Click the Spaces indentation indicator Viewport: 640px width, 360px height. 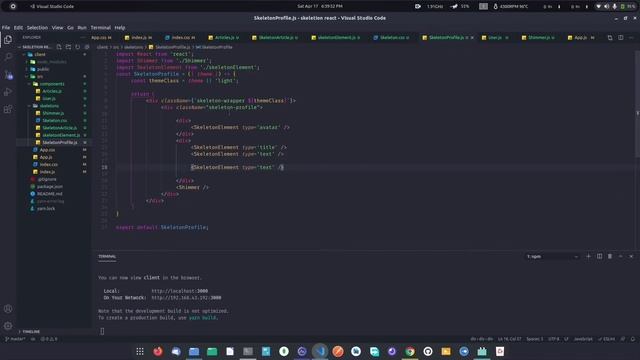[534, 339]
